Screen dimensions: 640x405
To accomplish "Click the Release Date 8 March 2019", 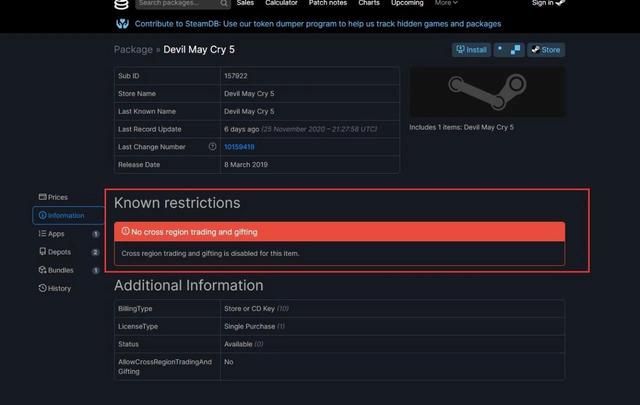I will click(x=246, y=165).
